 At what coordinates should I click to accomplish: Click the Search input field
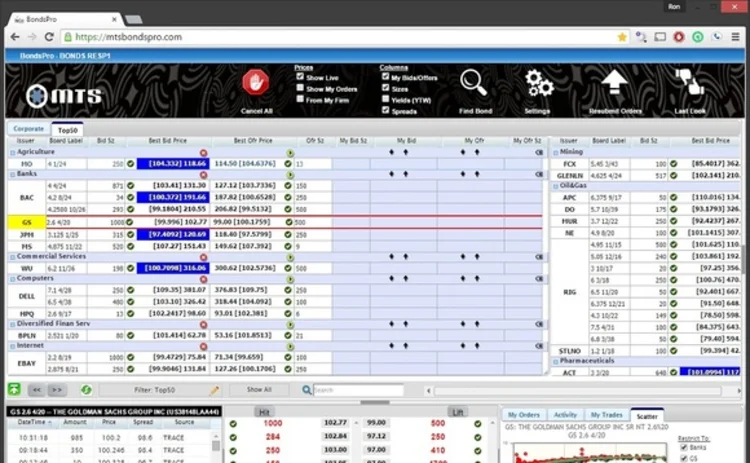click(x=358, y=390)
